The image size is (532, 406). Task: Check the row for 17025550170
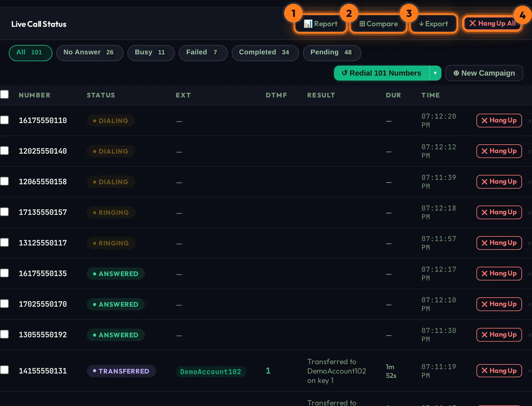(4, 304)
